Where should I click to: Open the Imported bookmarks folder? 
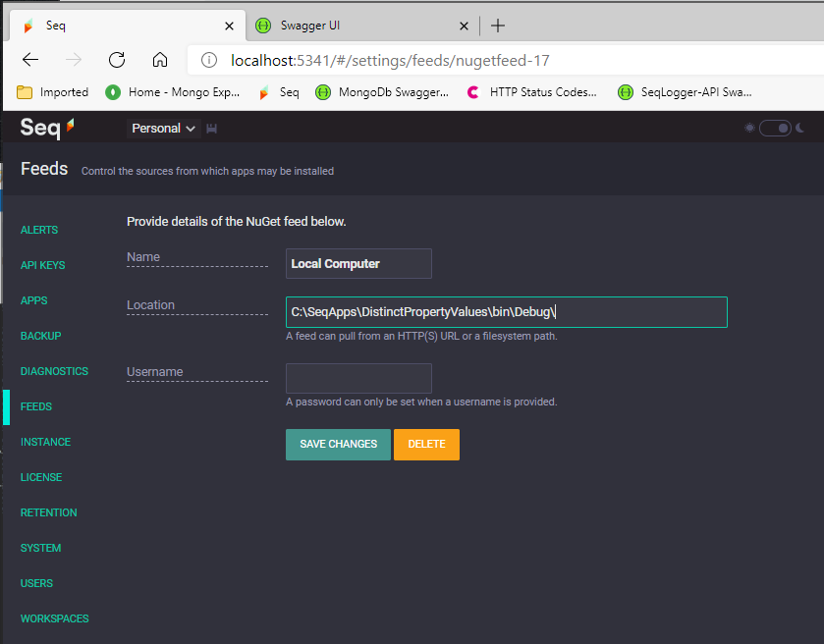[x=53, y=92]
